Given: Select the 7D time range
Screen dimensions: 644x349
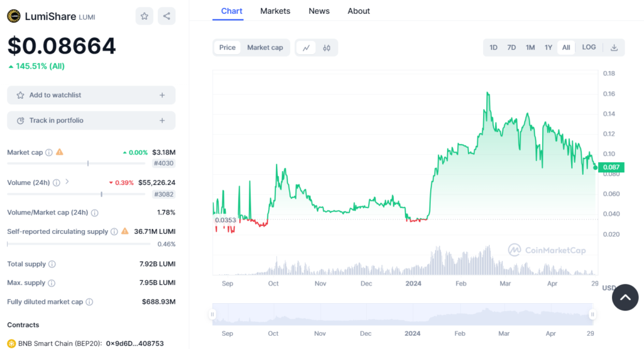Looking at the screenshot, I should pyautogui.click(x=511, y=48).
